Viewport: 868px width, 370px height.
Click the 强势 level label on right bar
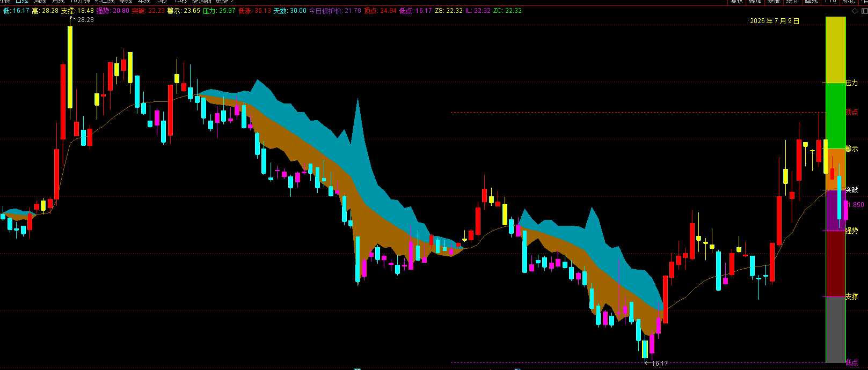pos(852,231)
